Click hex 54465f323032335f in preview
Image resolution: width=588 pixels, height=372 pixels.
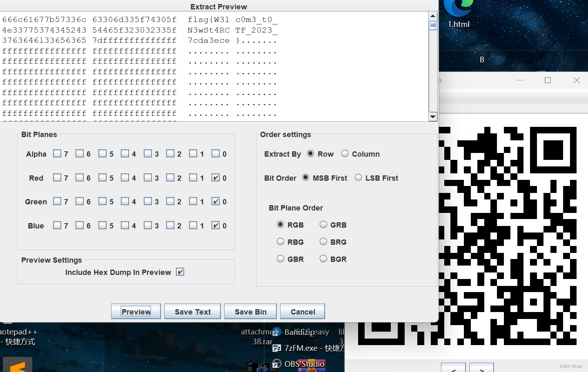(x=134, y=30)
